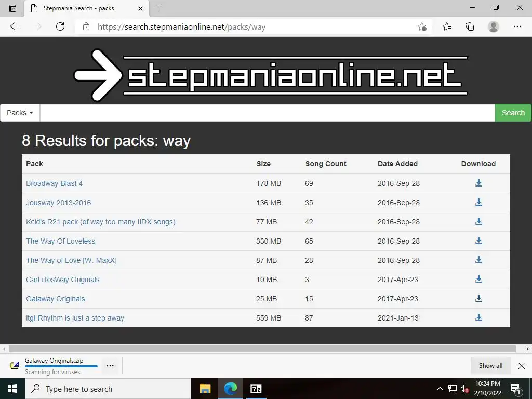Open Galaway Originals.zip download options
Image resolution: width=532 pixels, height=399 pixels.
pos(110,366)
